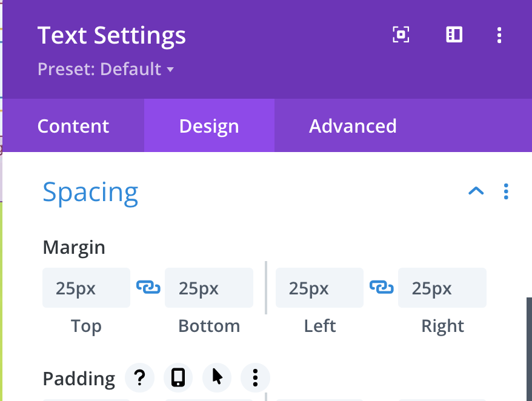Viewport: 532px width, 401px height.
Task: Open Padding field options menu
Action: 255,378
